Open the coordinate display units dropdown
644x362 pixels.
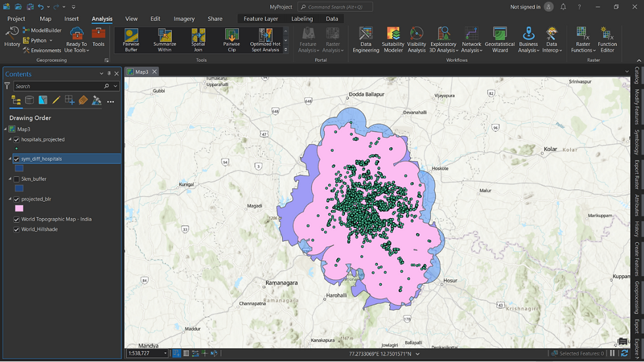coord(418,354)
